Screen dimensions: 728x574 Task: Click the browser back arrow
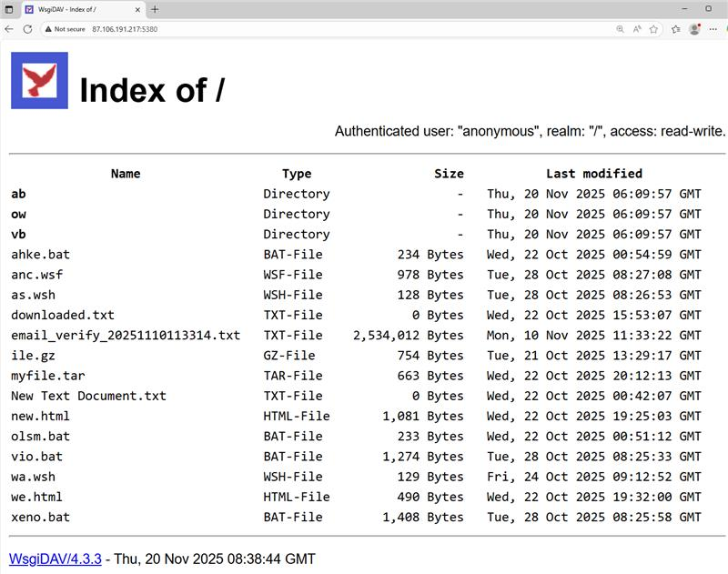click(9, 29)
